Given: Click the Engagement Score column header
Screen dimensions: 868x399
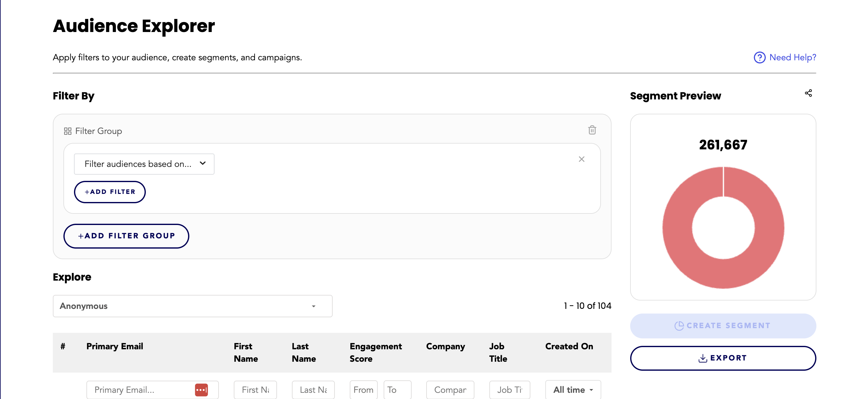Looking at the screenshot, I should point(375,352).
